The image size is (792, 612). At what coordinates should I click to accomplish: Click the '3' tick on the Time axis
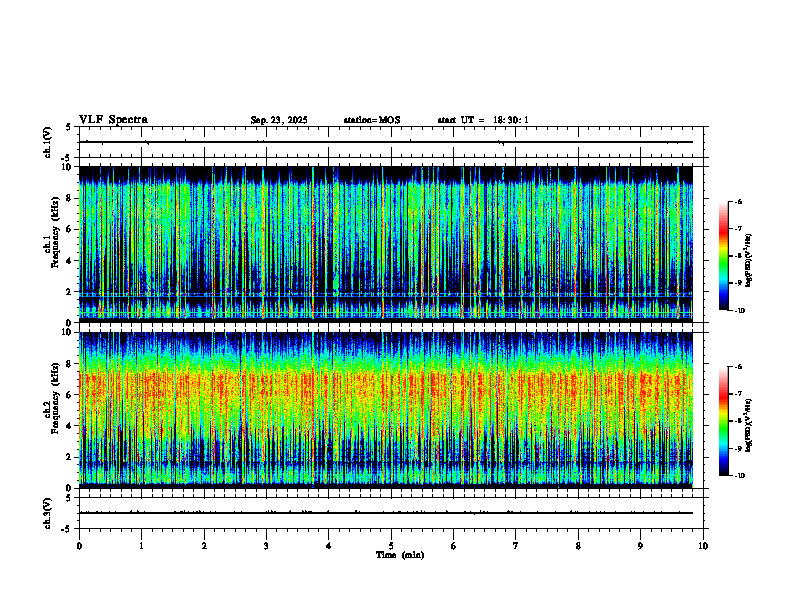coord(266,546)
